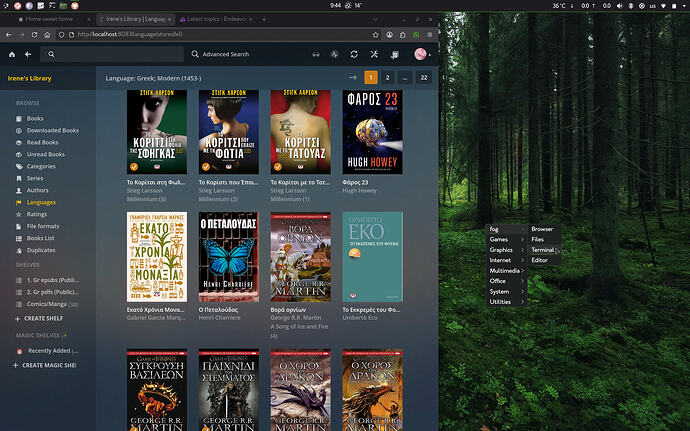Click the back arrow in library header
Viewport: 690px width, 431px height.
click(28, 54)
